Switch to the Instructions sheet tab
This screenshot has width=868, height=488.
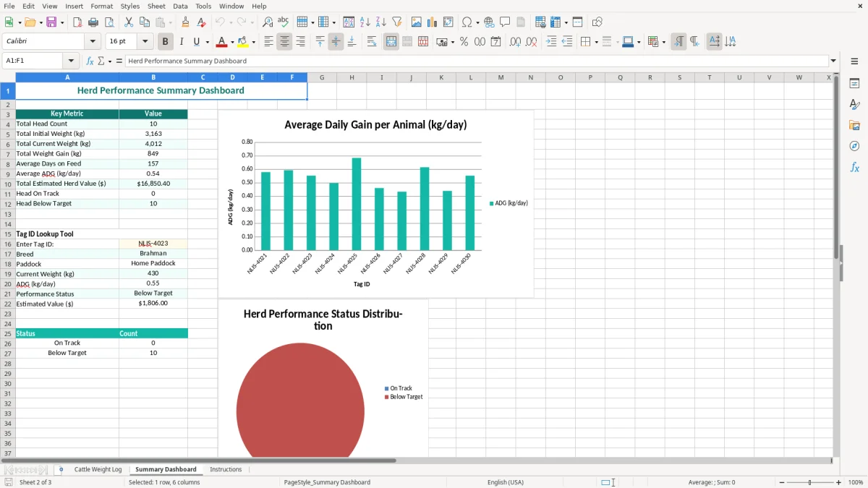click(x=226, y=469)
